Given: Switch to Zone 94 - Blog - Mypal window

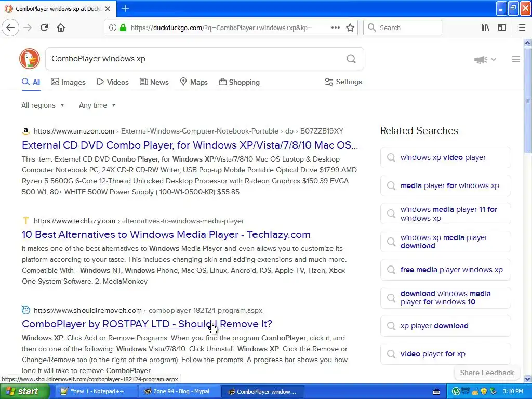Looking at the screenshot, I should coord(180,391).
